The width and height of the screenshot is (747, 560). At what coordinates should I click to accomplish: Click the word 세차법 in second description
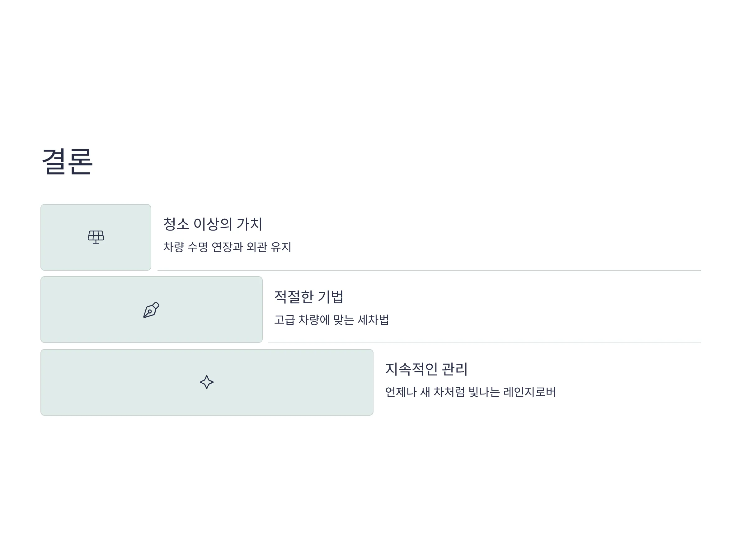[x=373, y=319]
